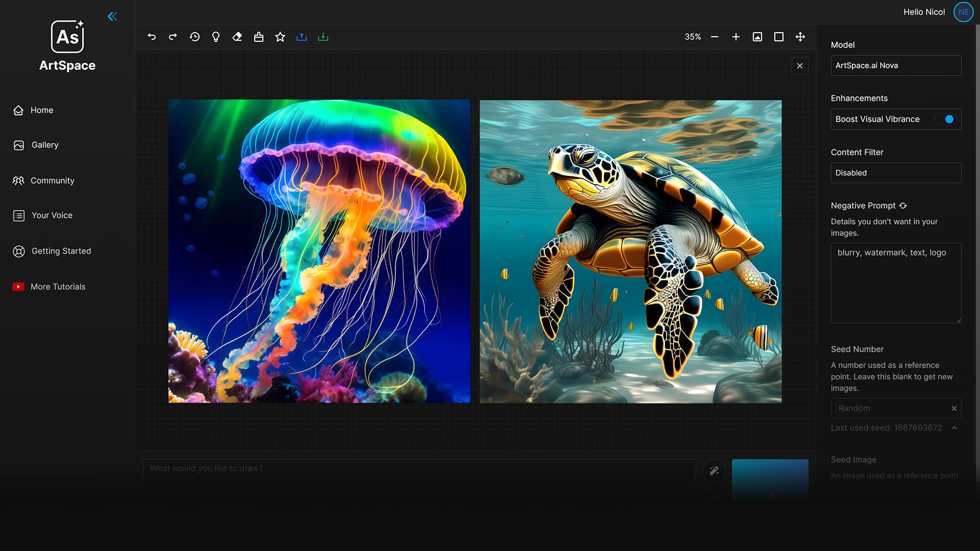Select the Eraser tool icon

coord(237,37)
